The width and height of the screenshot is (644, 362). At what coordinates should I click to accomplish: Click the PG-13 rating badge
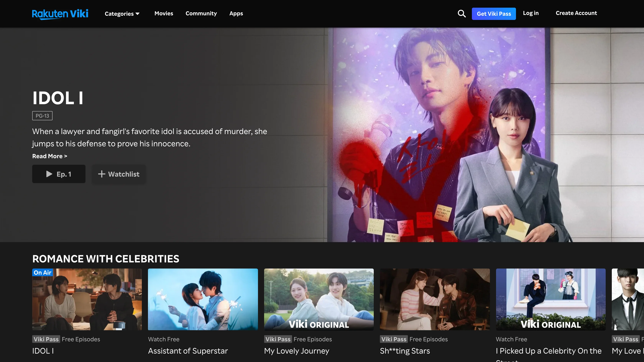[42, 116]
